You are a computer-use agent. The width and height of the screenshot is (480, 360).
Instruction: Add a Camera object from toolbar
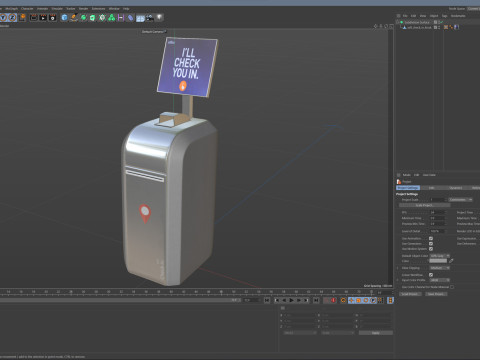[x=150, y=17]
